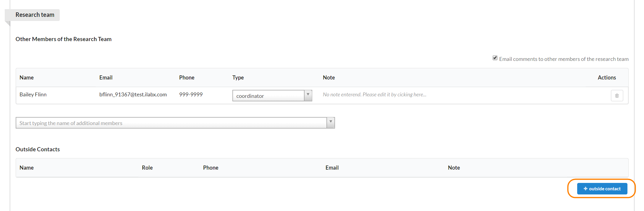The width and height of the screenshot is (644, 211).
Task: Click Name header in Outside Contacts table
Action: [x=27, y=168]
